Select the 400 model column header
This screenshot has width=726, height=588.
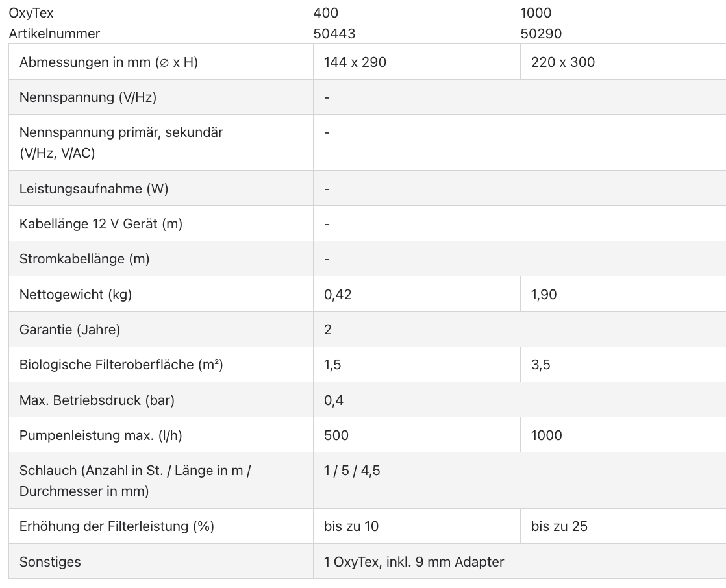click(325, 13)
